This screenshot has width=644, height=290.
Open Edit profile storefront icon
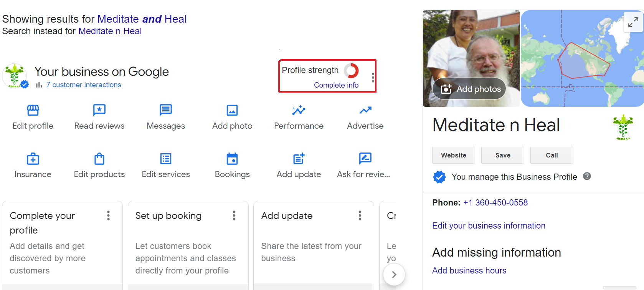pyautogui.click(x=33, y=110)
